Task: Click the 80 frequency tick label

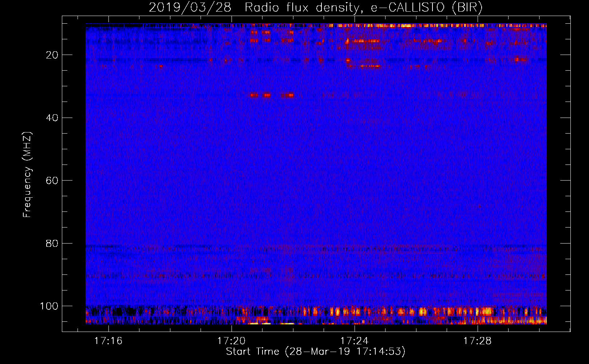Action: tap(52, 243)
